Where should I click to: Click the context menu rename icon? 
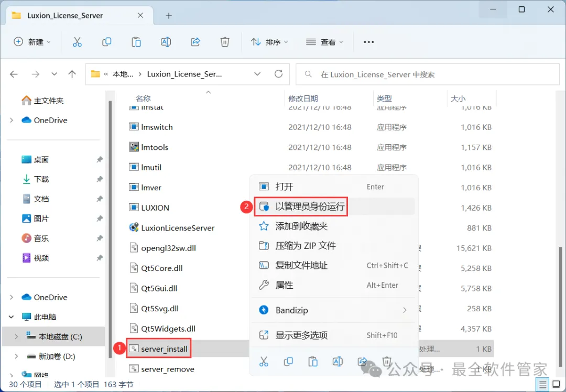point(338,361)
